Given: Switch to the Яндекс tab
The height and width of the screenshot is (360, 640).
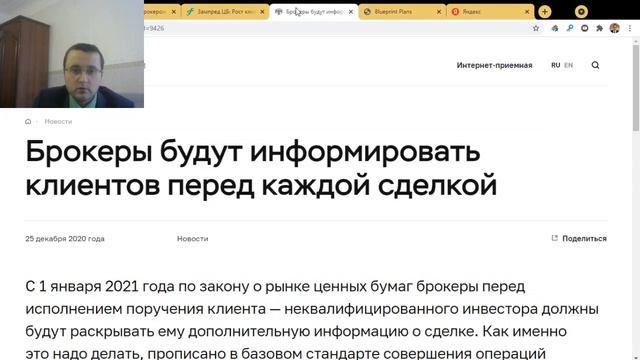Looking at the screenshot, I should tap(490, 12).
